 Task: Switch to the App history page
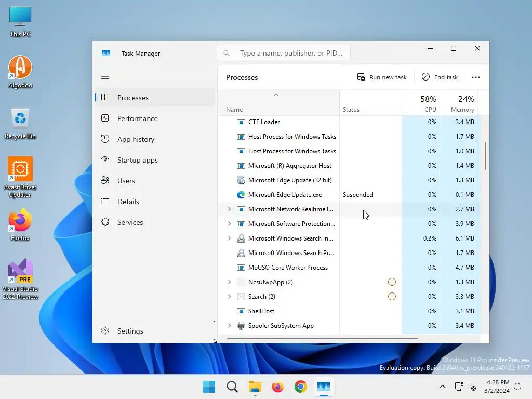(155, 139)
